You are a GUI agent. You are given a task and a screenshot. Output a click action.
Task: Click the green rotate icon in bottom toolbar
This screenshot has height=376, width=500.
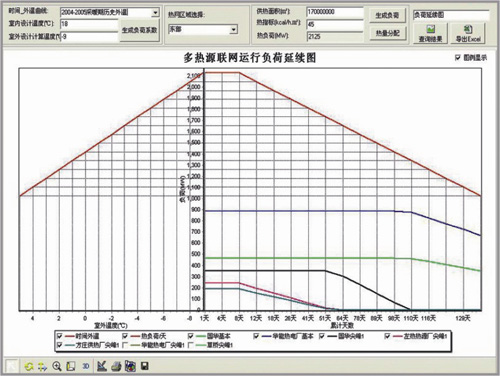[x=29, y=366]
